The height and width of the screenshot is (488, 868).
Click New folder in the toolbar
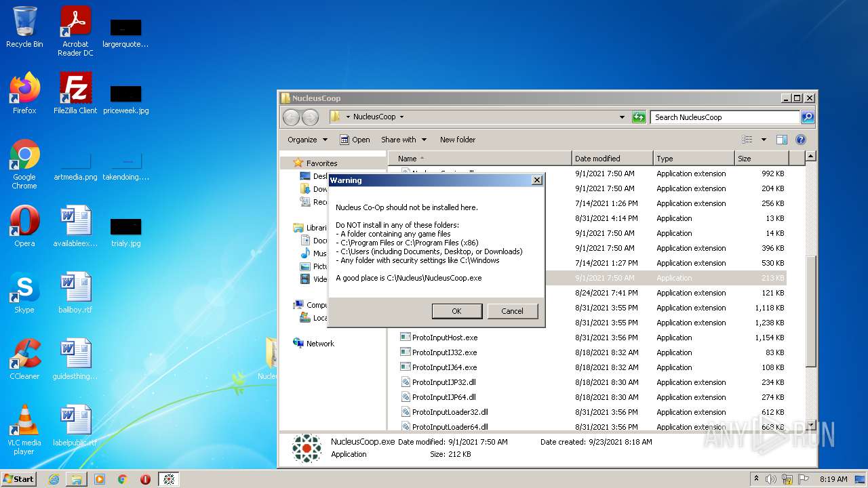(458, 140)
